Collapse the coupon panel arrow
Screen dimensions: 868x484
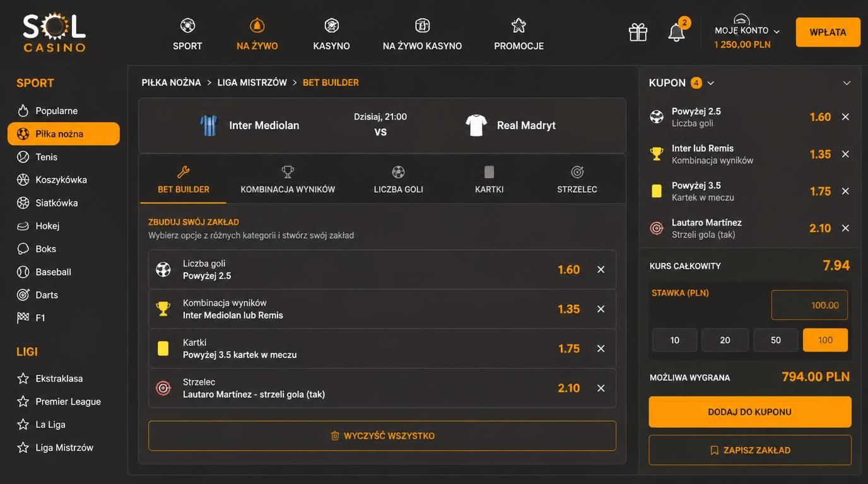[x=847, y=83]
